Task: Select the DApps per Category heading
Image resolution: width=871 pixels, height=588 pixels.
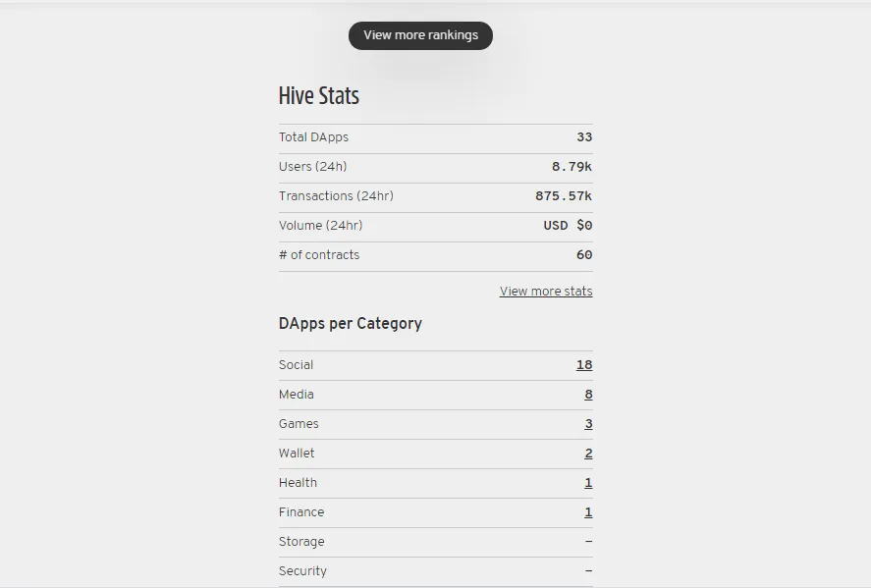Action: (x=350, y=324)
